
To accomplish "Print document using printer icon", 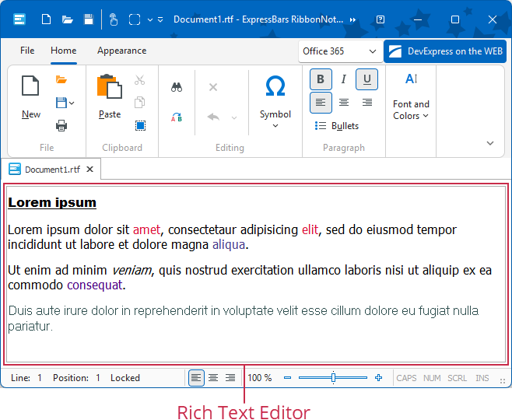I will tap(61, 125).
